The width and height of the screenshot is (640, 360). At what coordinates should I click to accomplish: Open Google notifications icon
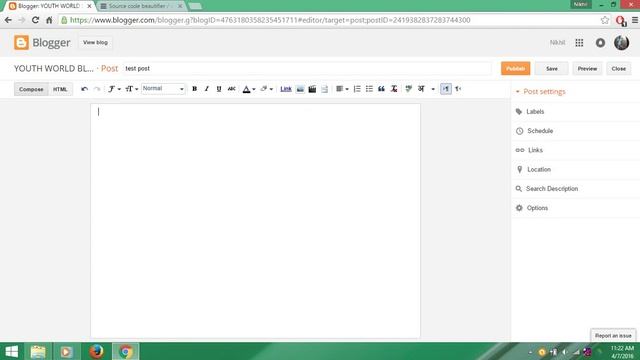click(600, 42)
